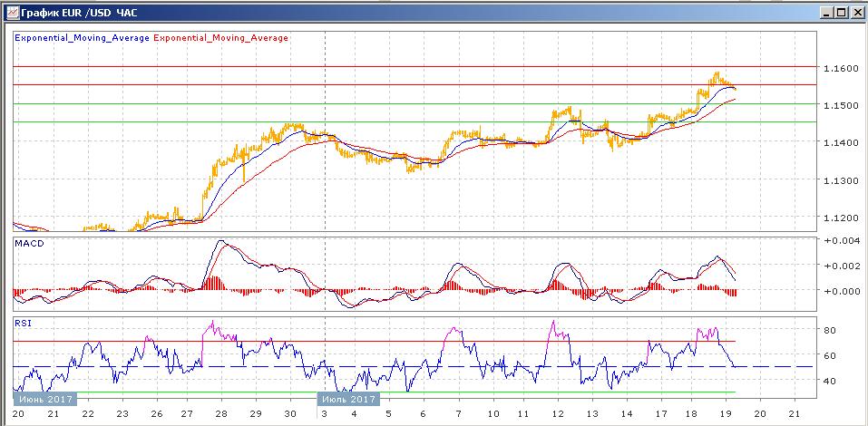Click the red Exponential_Moving_Average legend label
Viewport: 868px width, 426px height.
[x=222, y=38]
